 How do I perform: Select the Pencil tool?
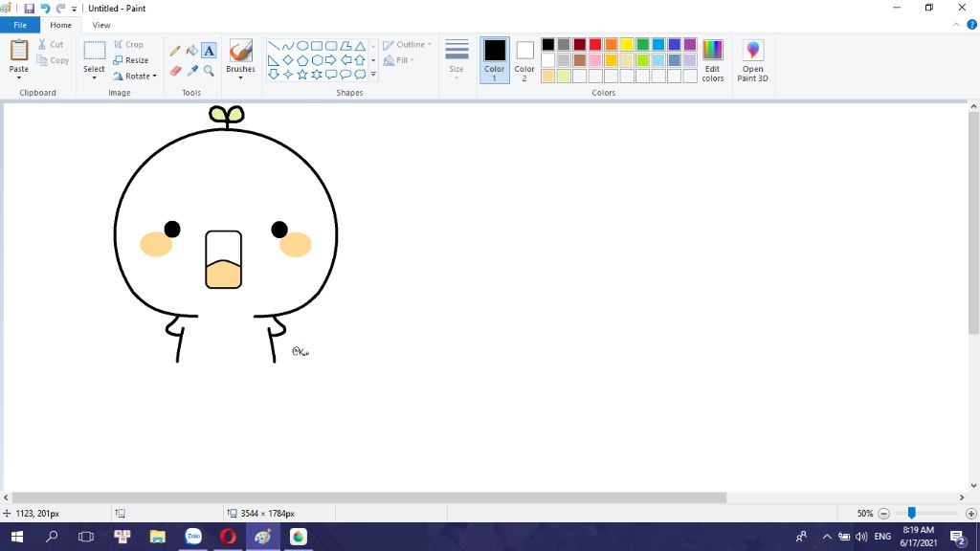click(175, 51)
